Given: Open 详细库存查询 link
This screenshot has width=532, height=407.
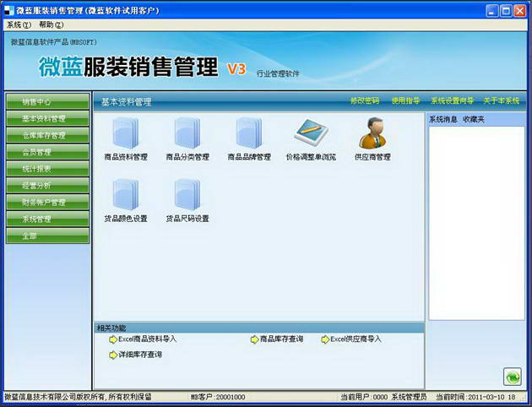Looking at the screenshot, I should coord(140,355).
